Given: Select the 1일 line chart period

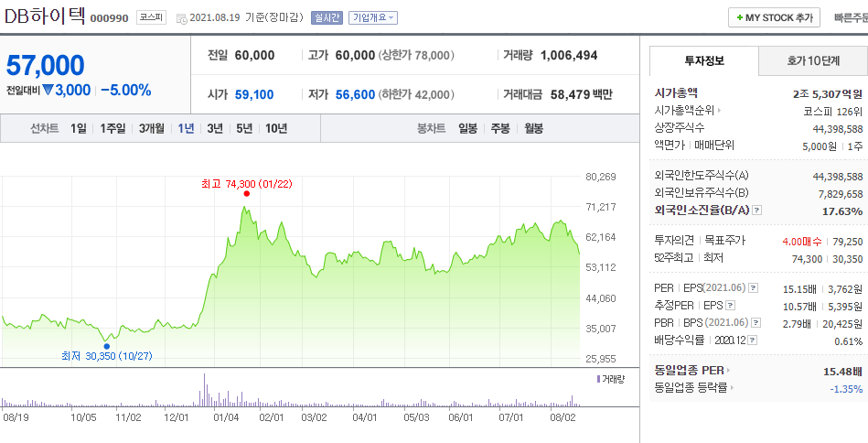Looking at the screenshot, I should (x=80, y=128).
